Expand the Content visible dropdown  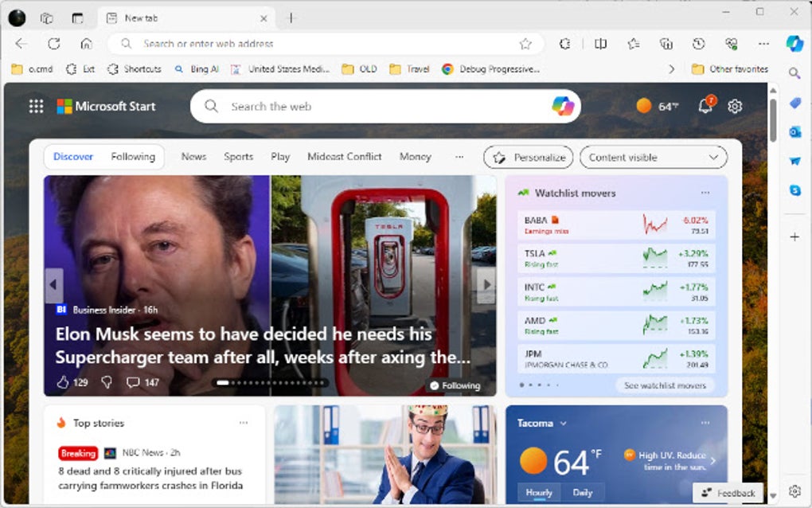point(654,157)
